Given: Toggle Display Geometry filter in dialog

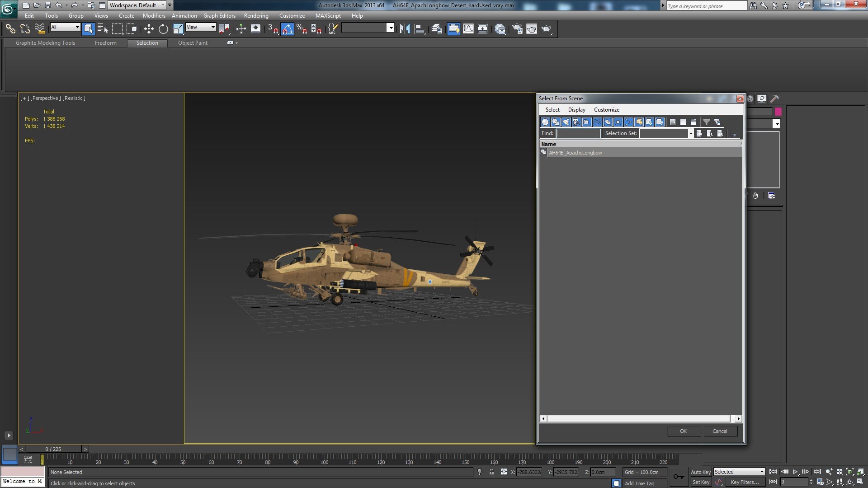Looking at the screenshot, I should coord(545,122).
